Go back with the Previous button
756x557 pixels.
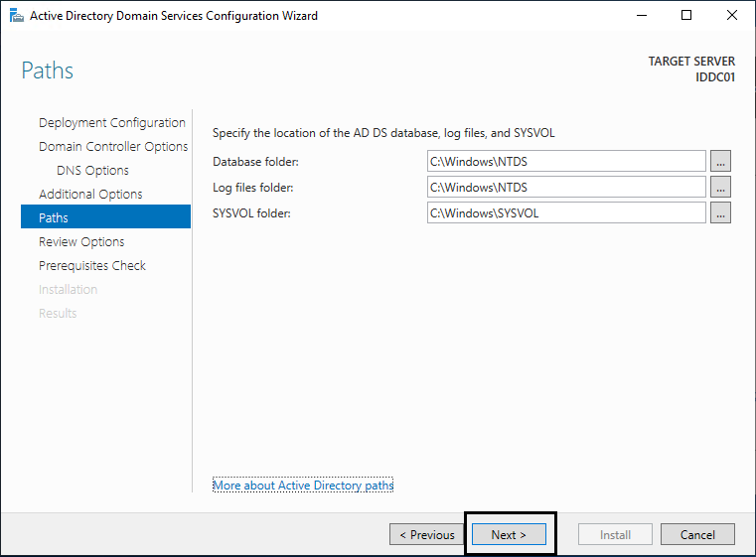point(427,534)
